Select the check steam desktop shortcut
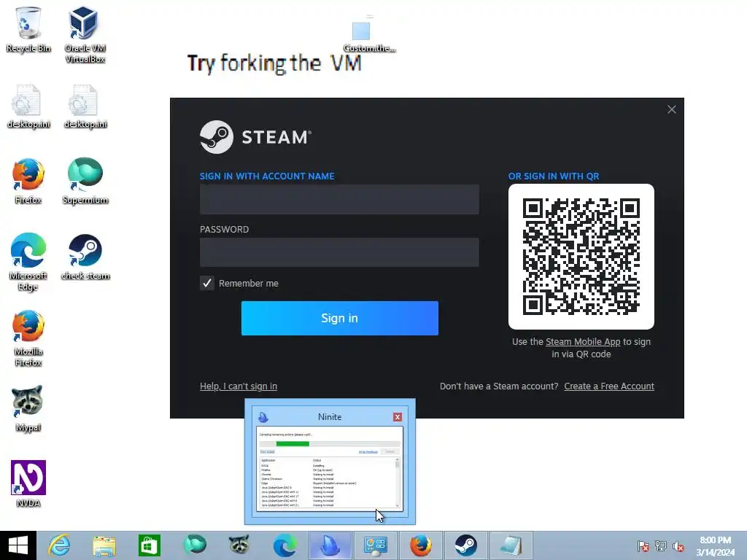The width and height of the screenshot is (747, 560). coord(85,257)
